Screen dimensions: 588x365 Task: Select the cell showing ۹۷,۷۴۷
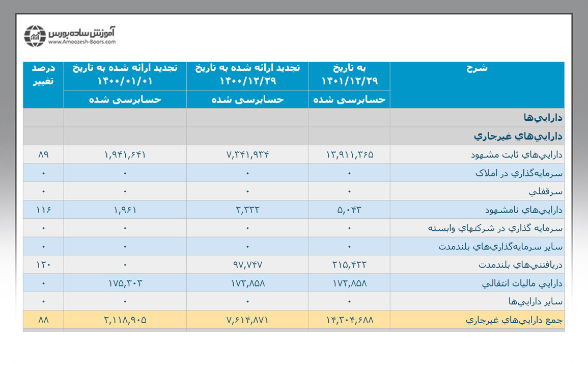coord(247,265)
